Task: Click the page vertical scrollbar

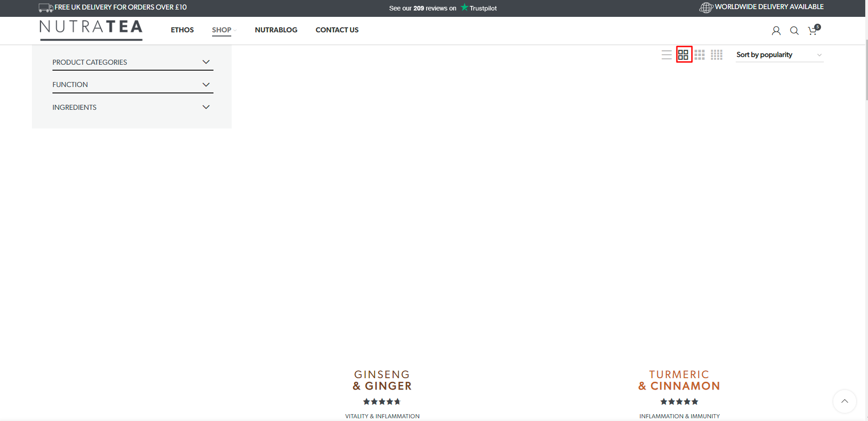Action: point(866,71)
